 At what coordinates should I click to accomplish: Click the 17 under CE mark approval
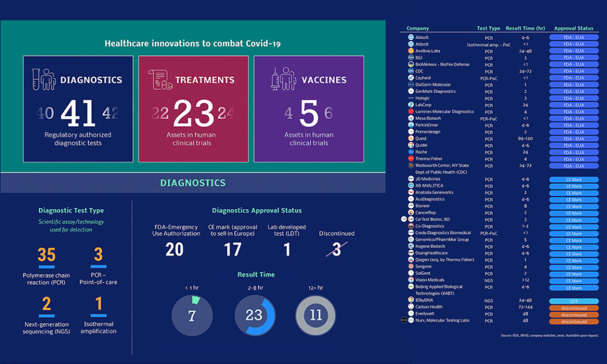pyautogui.click(x=232, y=249)
